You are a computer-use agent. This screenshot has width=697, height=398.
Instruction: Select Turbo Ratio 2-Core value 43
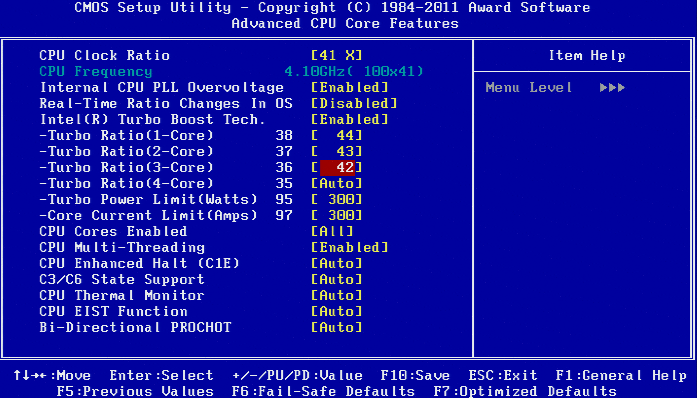(336, 152)
